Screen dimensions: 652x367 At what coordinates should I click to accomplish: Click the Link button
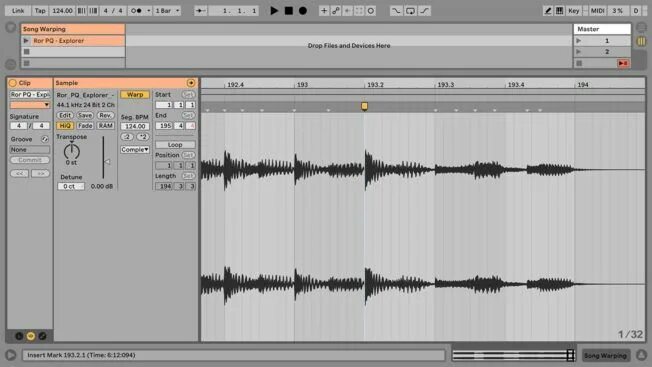pyautogui.click(x=18, y=11)
